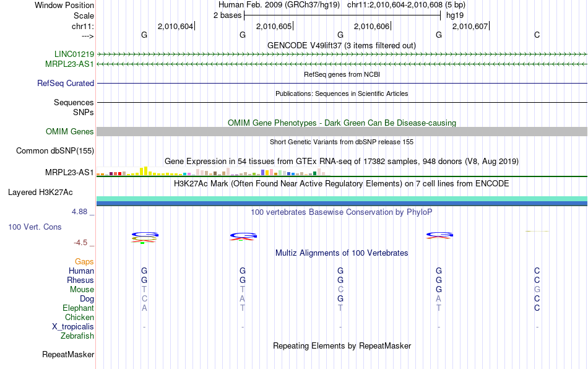Click the Zebrafish species label

[77, 336]
